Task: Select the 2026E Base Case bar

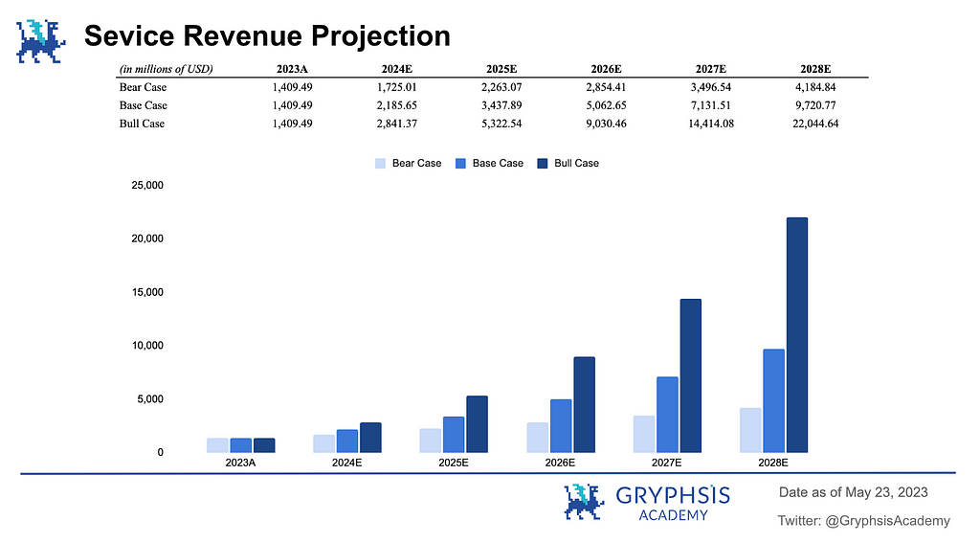Action: (x=561, y=426)
